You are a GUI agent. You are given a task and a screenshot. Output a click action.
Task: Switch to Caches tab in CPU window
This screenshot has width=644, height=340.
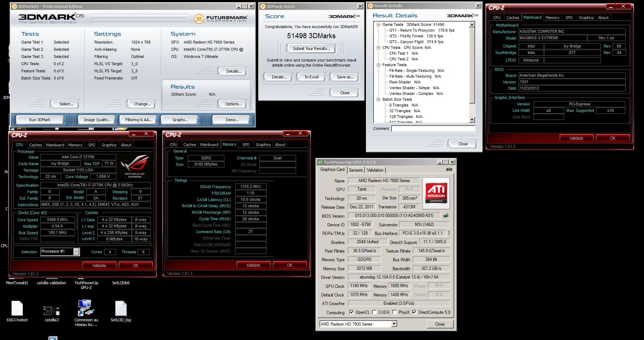point(35,145)
